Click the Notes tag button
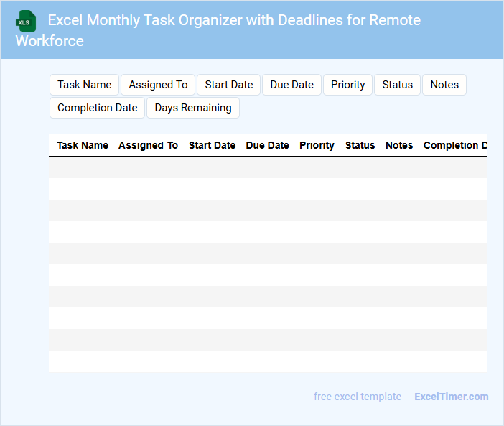 click(444, 85)
